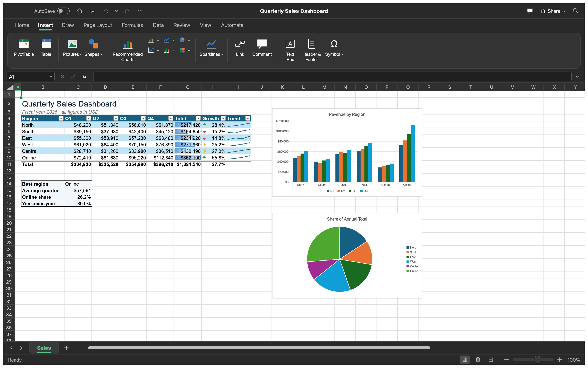Viewport: 588px width, 368px height.
Task: Switch to Page Layout view in status bar
Action: tap(478, 359)
